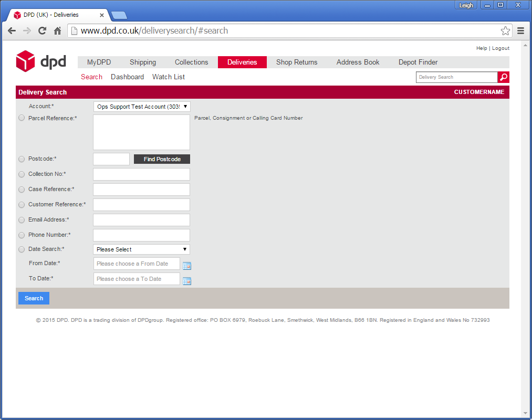Select the Postcode radio button
The width and height of the screenshot is (532, 420).
22,159
